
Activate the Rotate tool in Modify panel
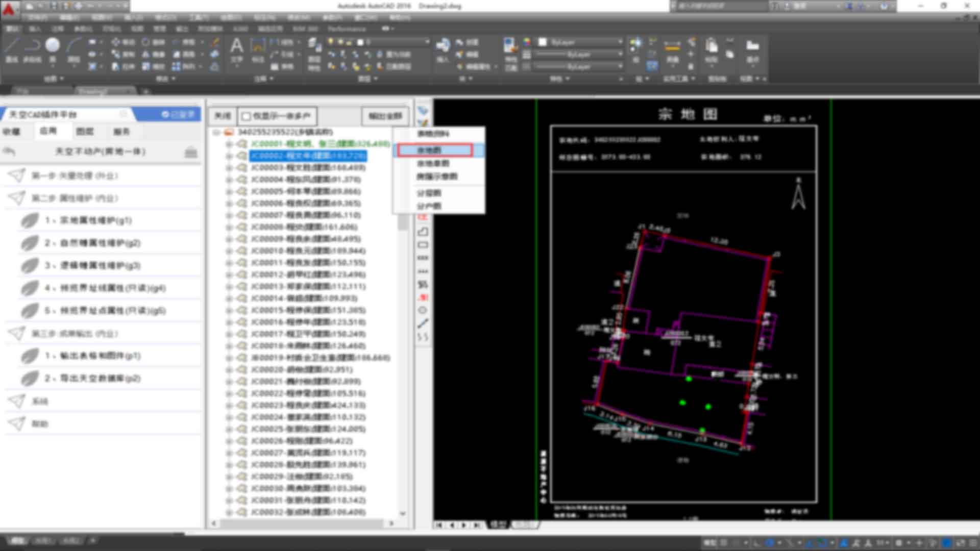[x=153, y=42]
